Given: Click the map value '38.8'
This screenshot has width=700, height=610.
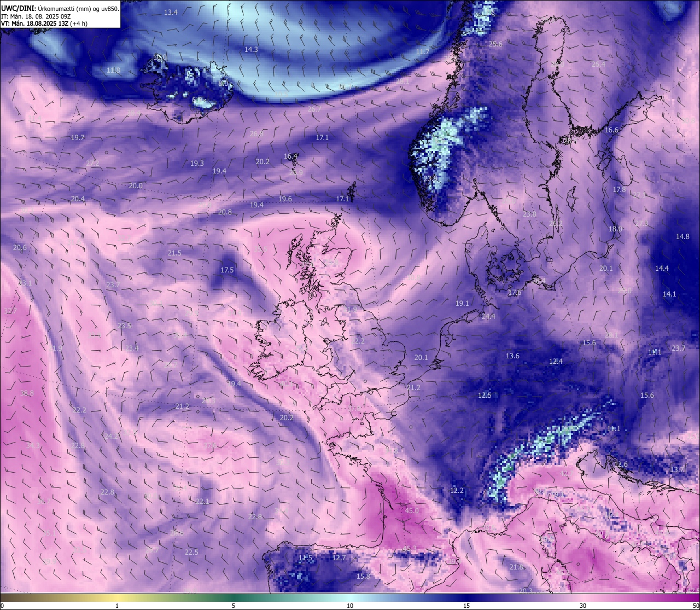Looking at the screenshot, I should (x=27, y=393).
